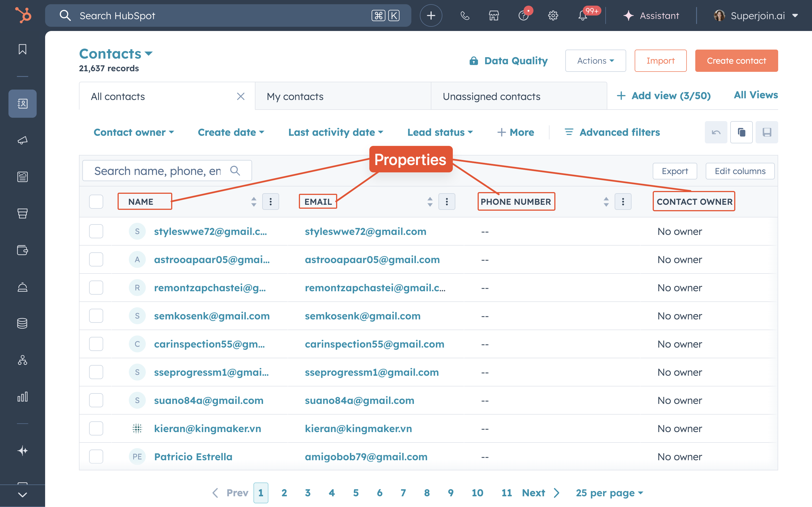812x507 pixels.
Task: Open the reporting bar chart icon
Action: 23,397
